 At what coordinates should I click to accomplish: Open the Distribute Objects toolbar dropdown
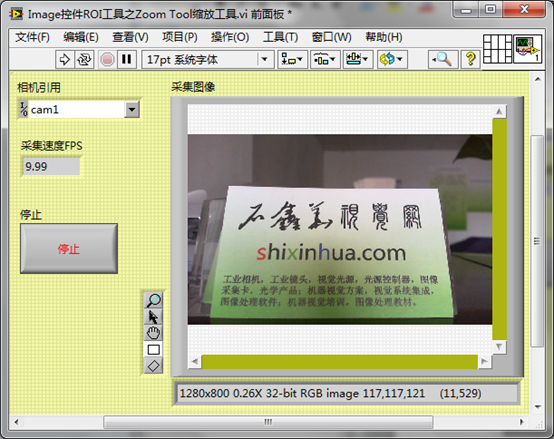pos(325,59)
